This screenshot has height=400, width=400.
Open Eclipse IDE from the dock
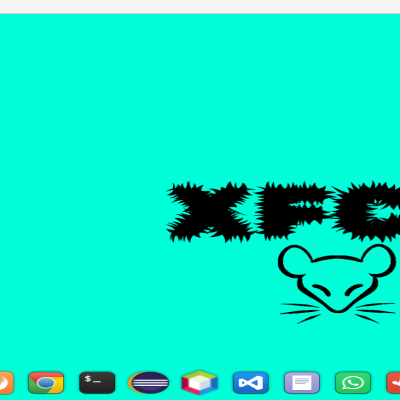click(148, 383)
